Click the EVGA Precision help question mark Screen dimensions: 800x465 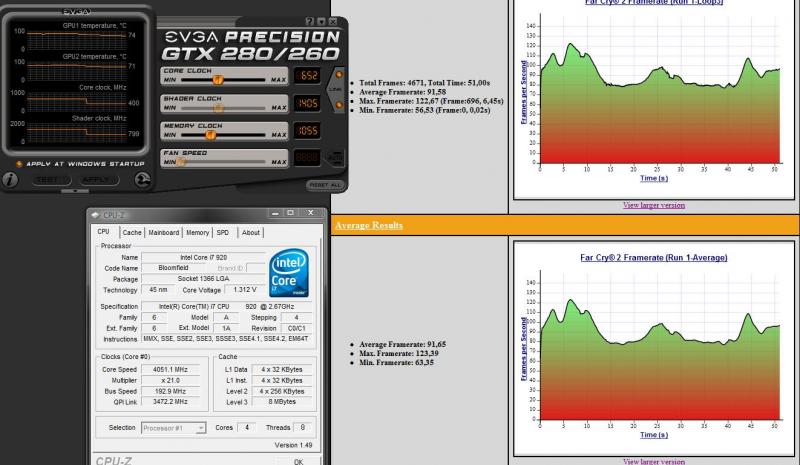310,21
